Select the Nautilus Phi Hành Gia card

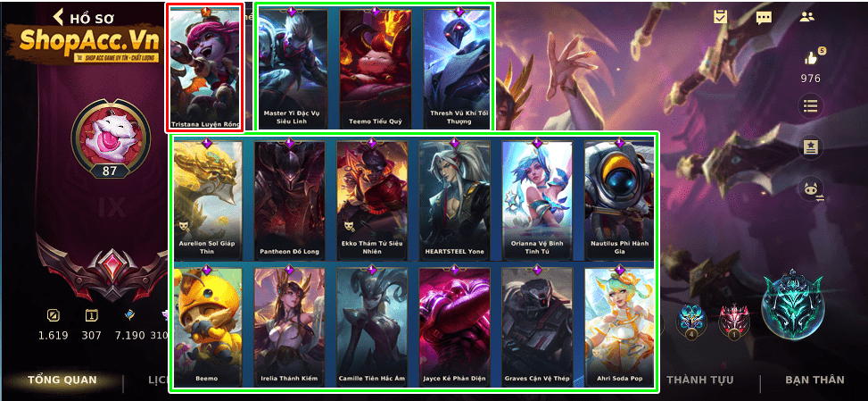[619, 200]
